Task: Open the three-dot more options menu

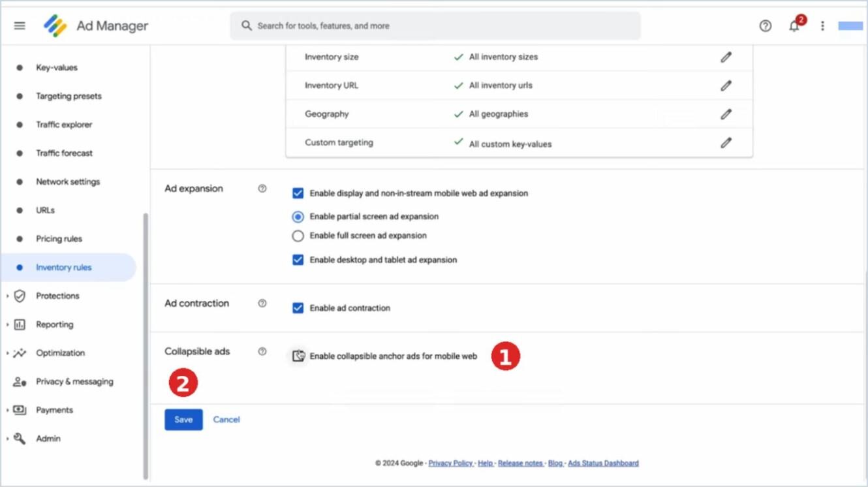Action: 822,26
